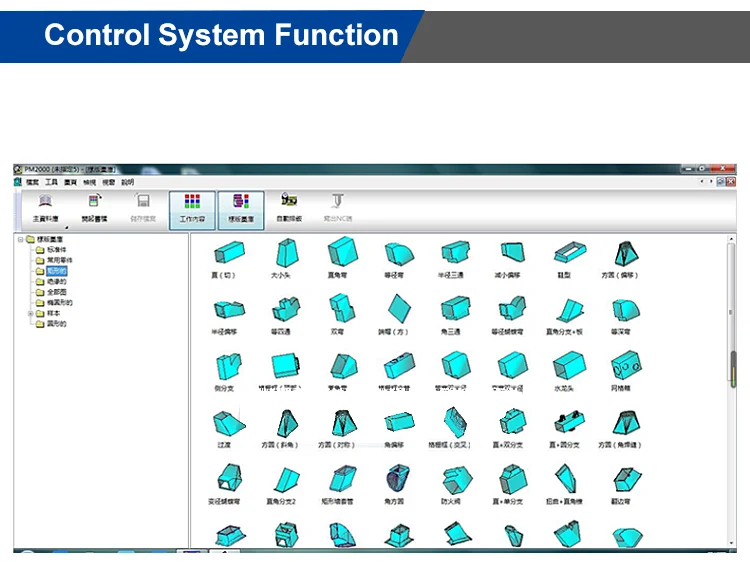The image size is (750, 562).
Task: Click the parts list scrollbar up arrow
Action: click(731, 238)
